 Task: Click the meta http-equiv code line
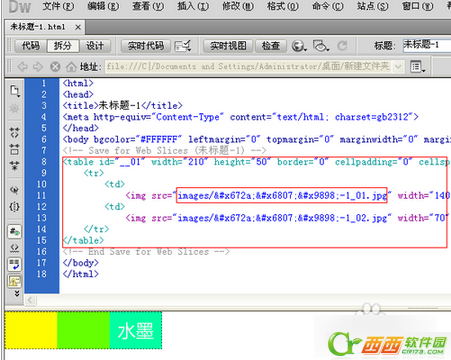tap(241, 117)
